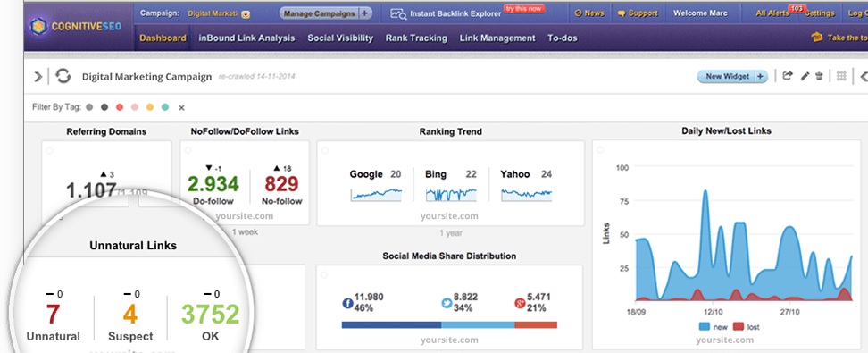Click the Bing ranking sparkline
868x353 pixels.
tap(451, 194)
